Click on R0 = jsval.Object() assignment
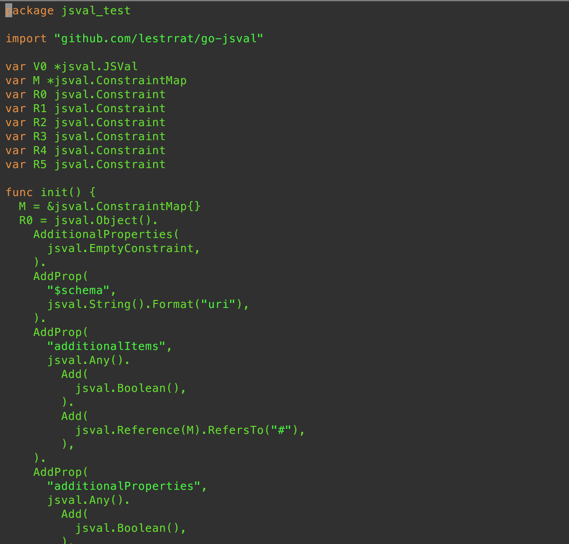 pyautogui.click(x=89, y=220)
